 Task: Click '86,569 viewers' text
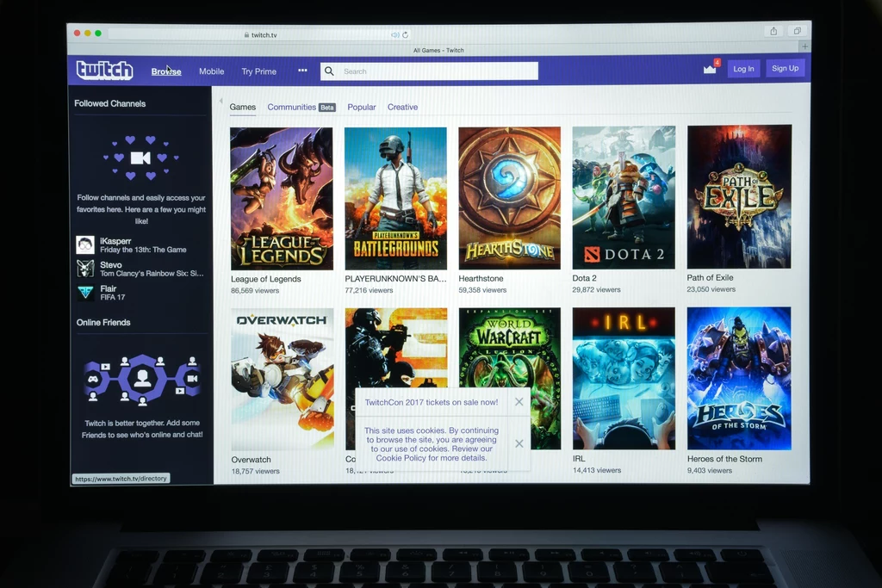coord(255,291)
